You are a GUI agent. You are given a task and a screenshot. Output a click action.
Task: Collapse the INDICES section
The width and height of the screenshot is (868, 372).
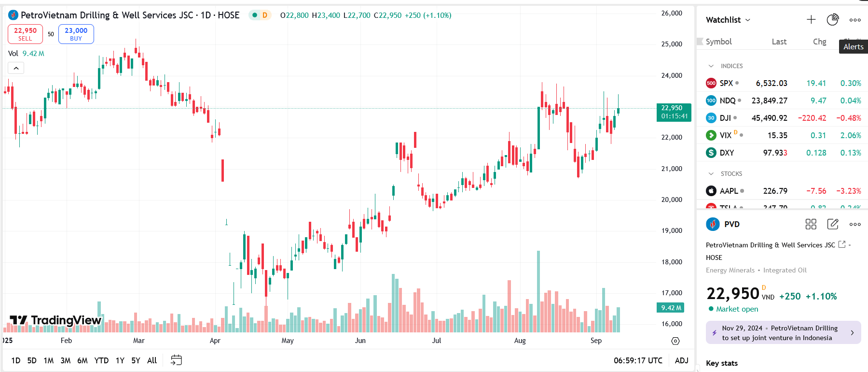[711, 66]
